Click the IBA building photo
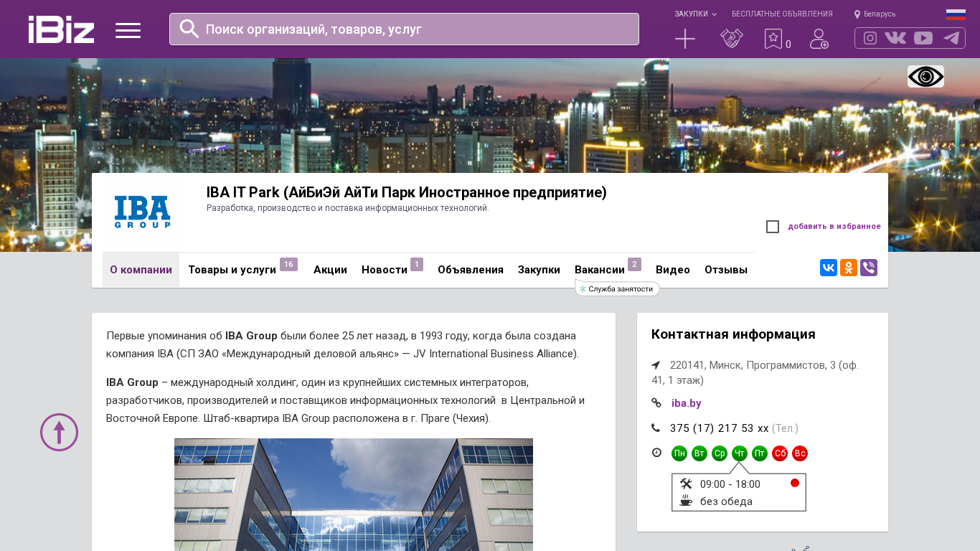Image resolution: width=980 pixels, height=551 pixels. point(354,494)
